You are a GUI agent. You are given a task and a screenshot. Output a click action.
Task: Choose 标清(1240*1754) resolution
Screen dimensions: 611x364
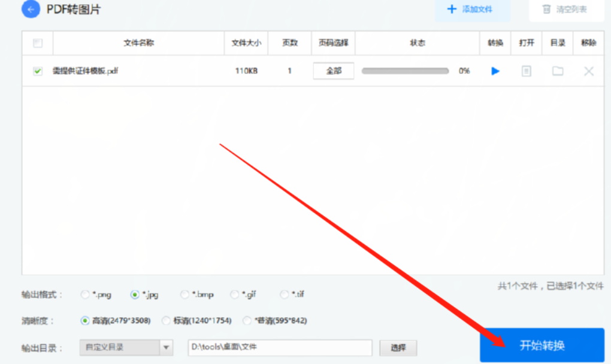click(166, 321)
